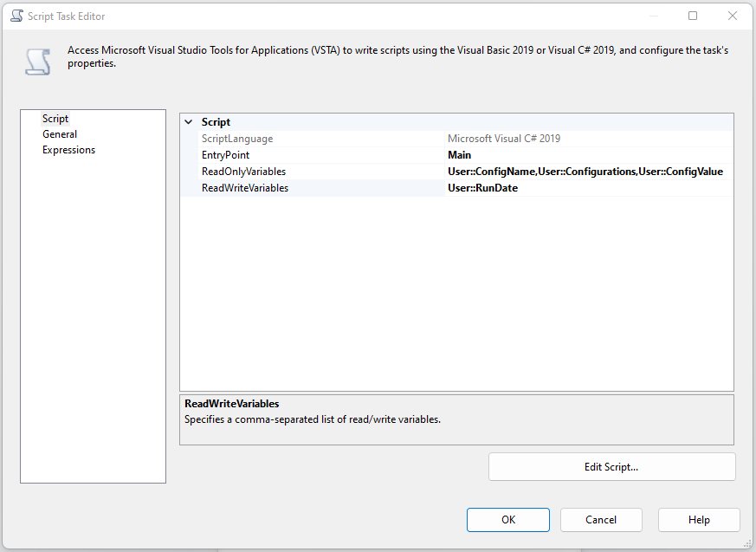Select the ReadOnlyVariables property label
This screenshot has height=552, width=756.
(243, 172)
